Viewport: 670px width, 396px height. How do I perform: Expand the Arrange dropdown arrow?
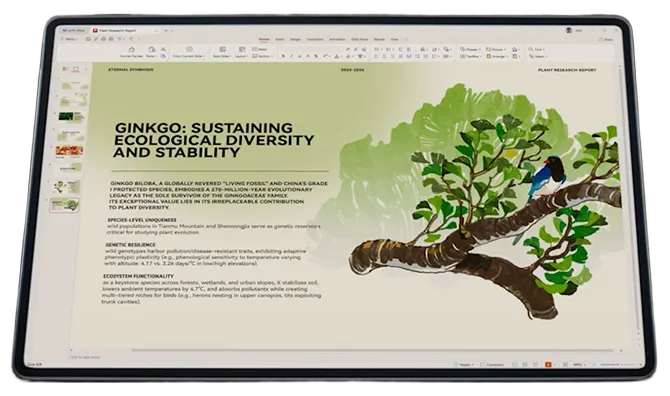click(x=507, y=56)
